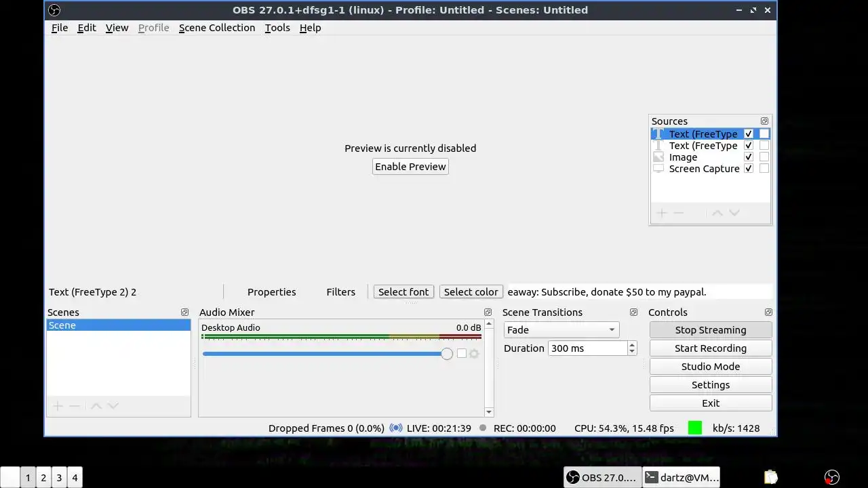Screen dimensions: 868x488
Task: Click Enable Preview button
Action: [410, 167]
